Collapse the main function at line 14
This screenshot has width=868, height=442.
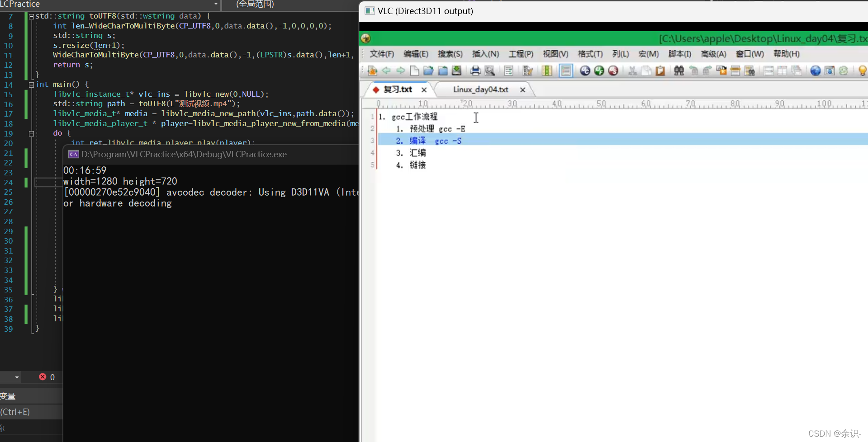pos(31,85)
